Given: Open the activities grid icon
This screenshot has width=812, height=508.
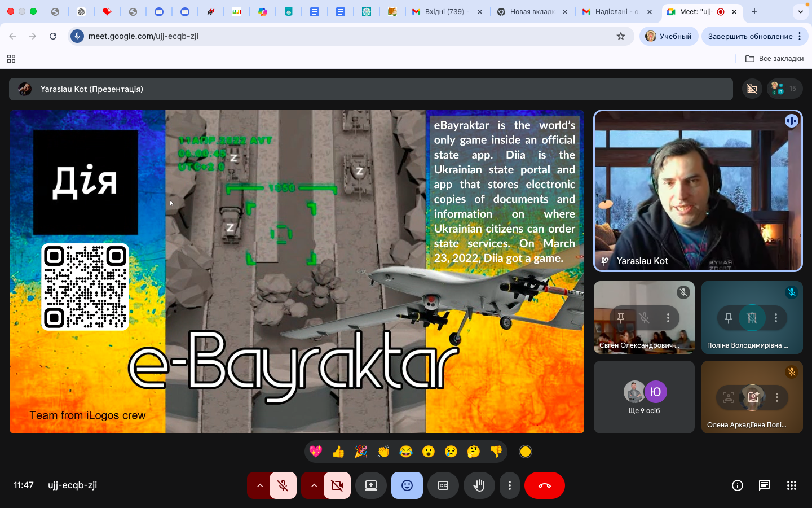Looking at the screenshot, I should 792,485.
